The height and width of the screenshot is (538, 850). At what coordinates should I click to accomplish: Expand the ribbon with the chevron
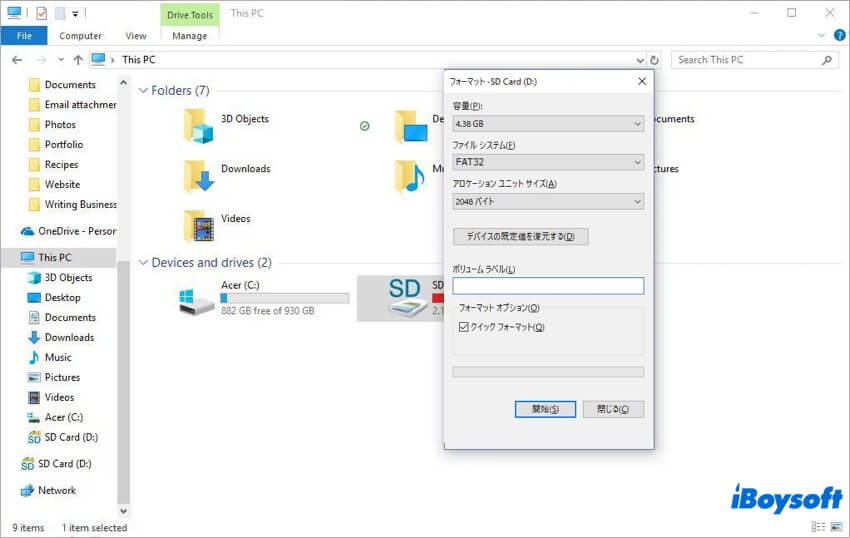point(821,35)
